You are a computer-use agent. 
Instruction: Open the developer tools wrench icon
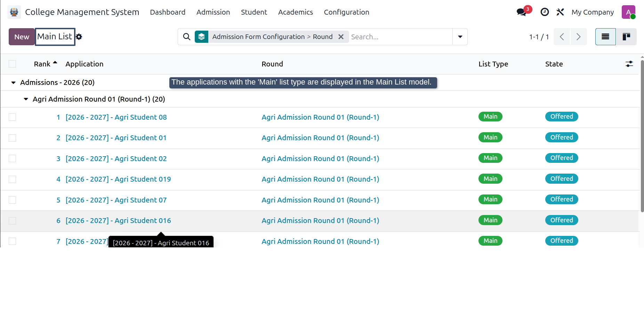[560, 12]
